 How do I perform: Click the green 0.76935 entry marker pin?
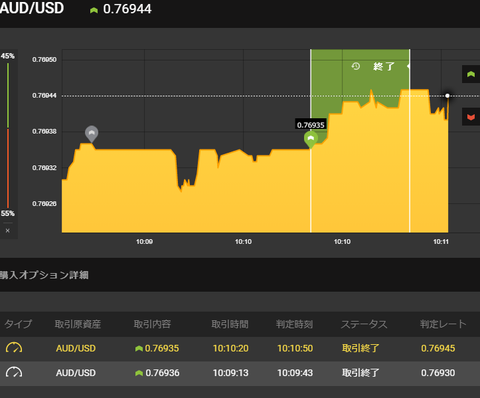[x=311, y=139]
